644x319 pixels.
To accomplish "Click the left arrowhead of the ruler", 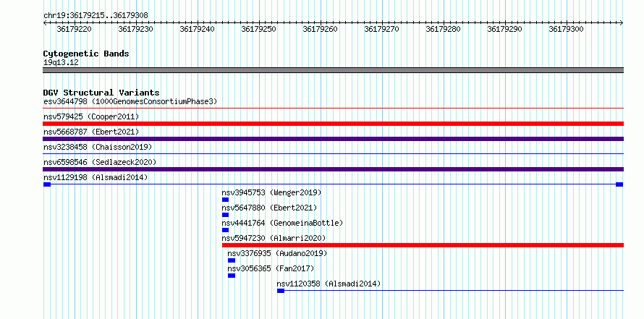I will [45, 22].
